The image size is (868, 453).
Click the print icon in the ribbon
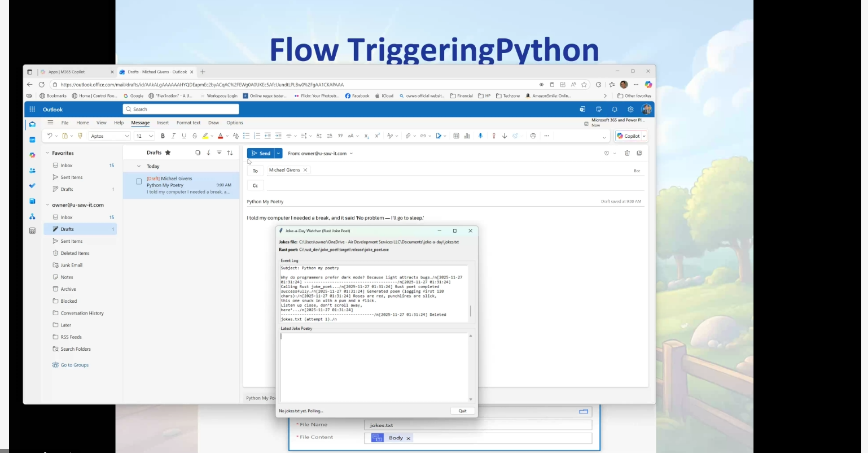click(x=533, y=136)
